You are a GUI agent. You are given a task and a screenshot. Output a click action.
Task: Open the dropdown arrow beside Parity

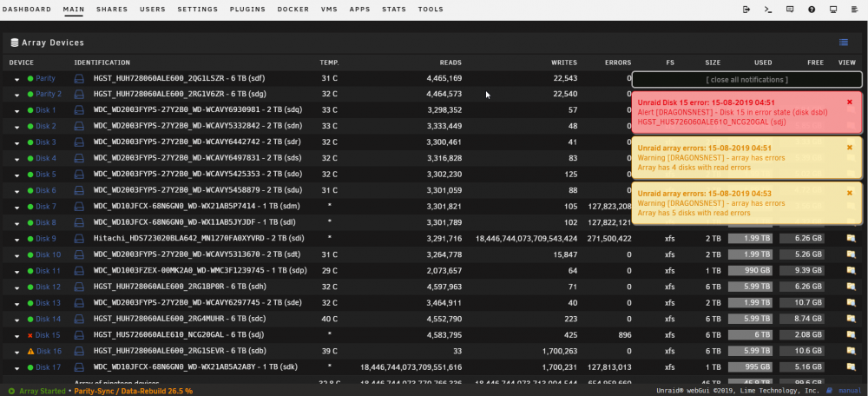point(16,79)
